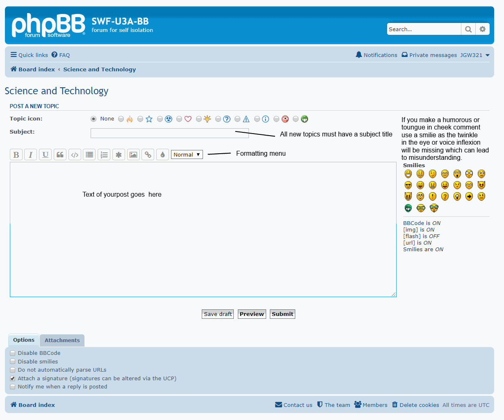Insert the lightbulb idea smilie
Image resolution: width=504 pixels, height=420 pixels.
(457, 197)
